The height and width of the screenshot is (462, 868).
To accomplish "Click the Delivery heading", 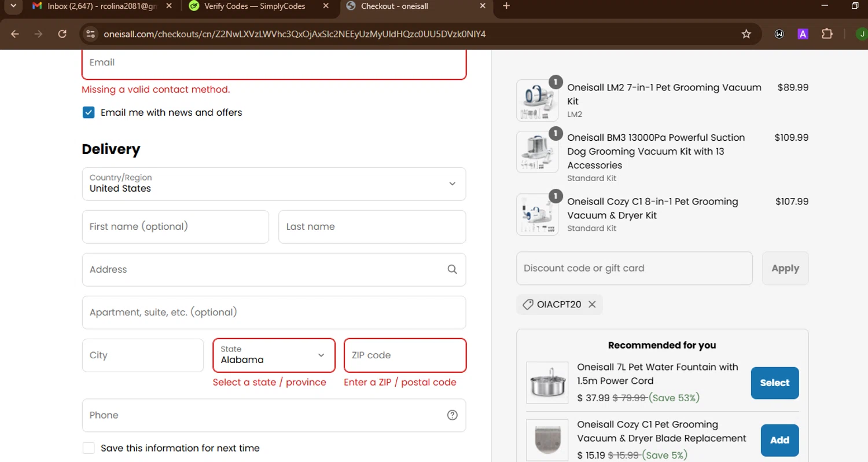I will (111, 149).
